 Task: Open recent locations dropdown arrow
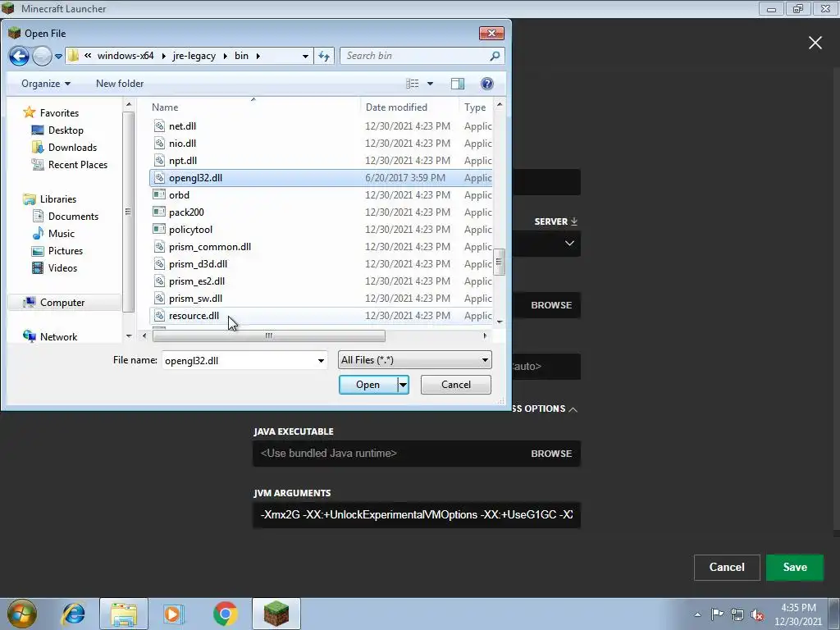point(58,56)
